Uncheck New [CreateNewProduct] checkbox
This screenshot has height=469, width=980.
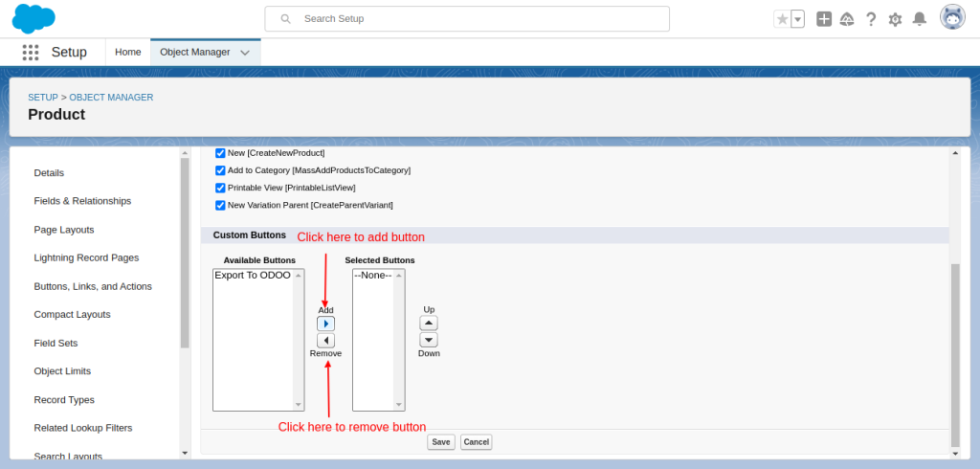point(220,153)
